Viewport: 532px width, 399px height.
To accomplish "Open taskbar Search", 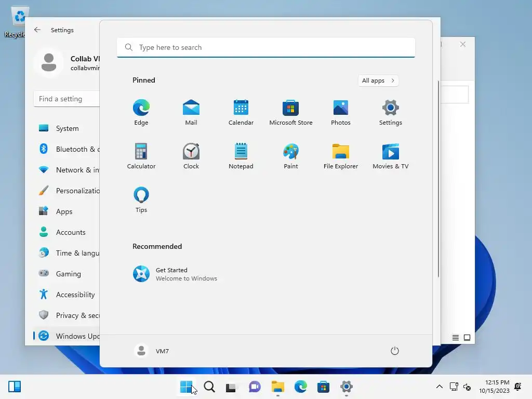I will coord(209,387).
